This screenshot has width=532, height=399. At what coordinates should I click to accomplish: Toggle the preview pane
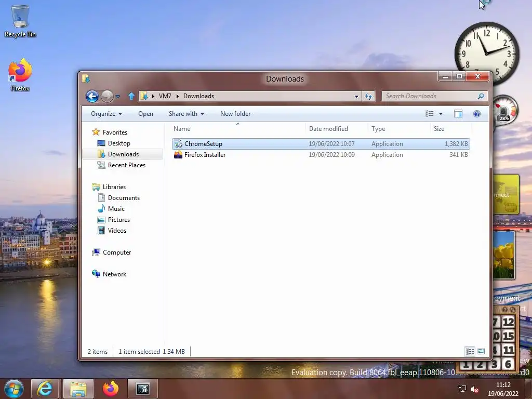458,114
